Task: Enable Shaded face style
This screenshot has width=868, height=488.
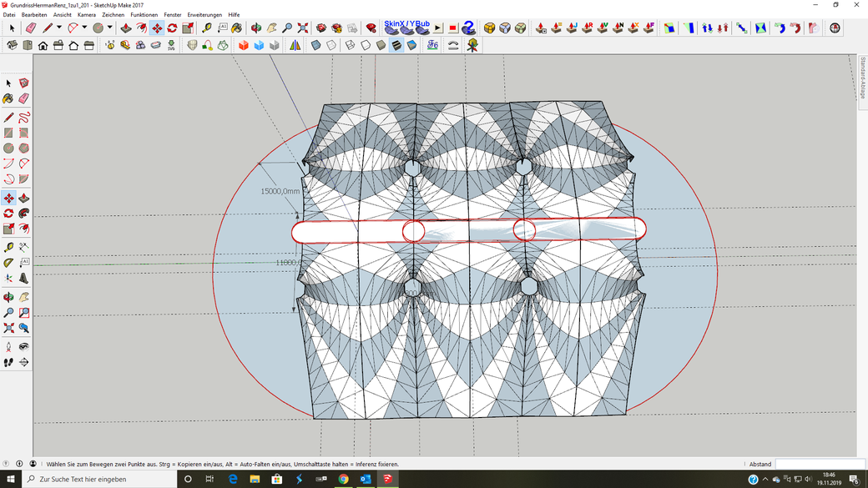Action: point(381,45)
